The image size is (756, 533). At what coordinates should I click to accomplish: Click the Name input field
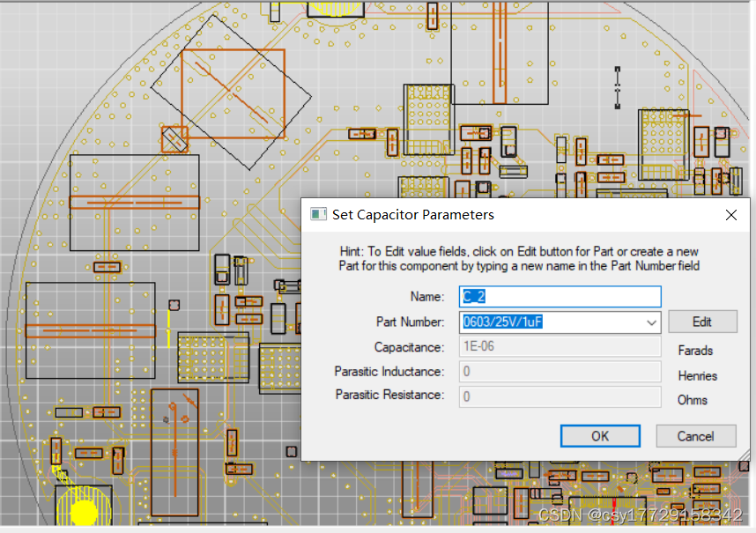pos(560,296)
